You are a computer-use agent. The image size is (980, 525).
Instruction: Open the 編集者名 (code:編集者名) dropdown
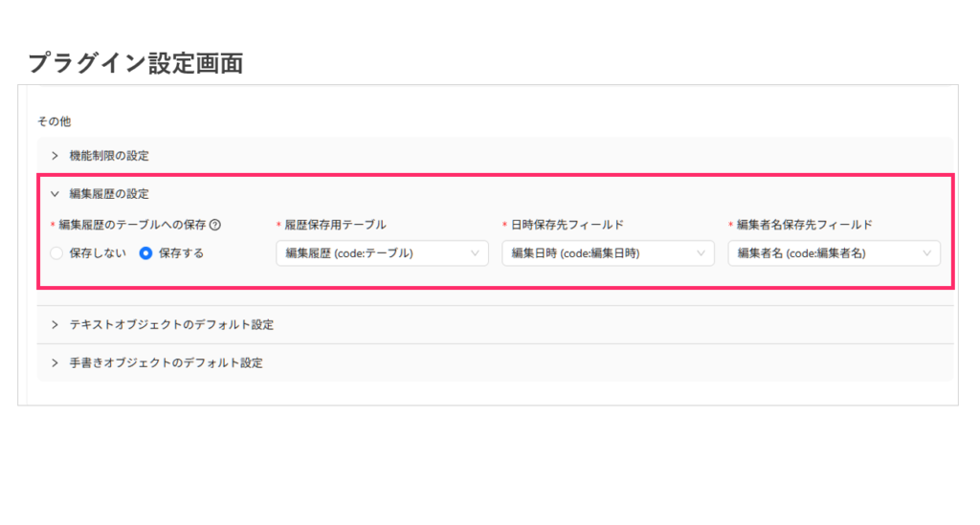point(823,253)
